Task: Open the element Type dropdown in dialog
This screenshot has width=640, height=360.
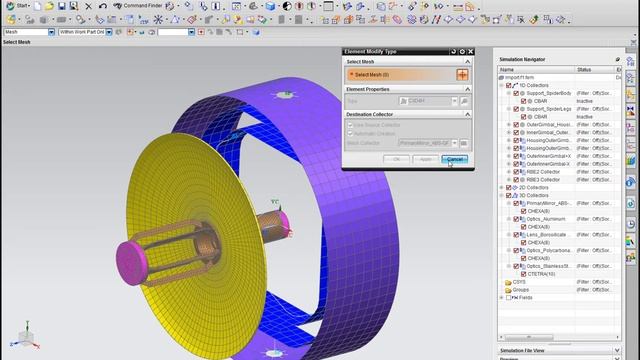Action: 454,101
